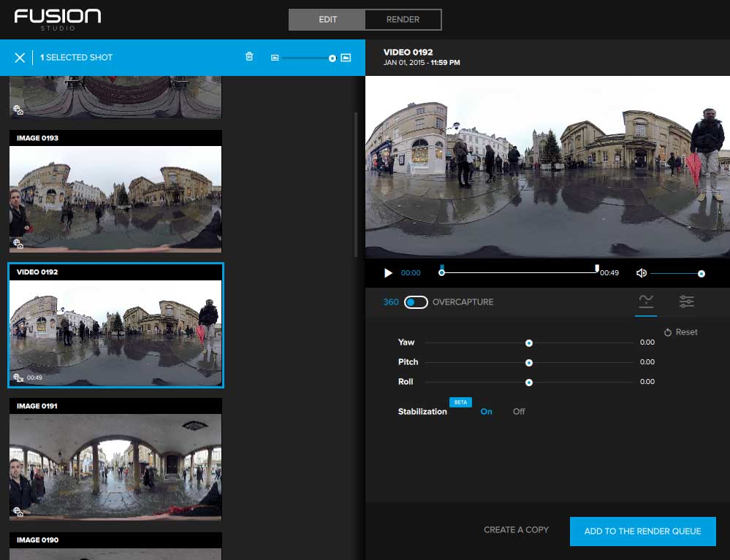Close the selected shot bar
The width and height of the screenshot is (730, 560).
[20, 58]
